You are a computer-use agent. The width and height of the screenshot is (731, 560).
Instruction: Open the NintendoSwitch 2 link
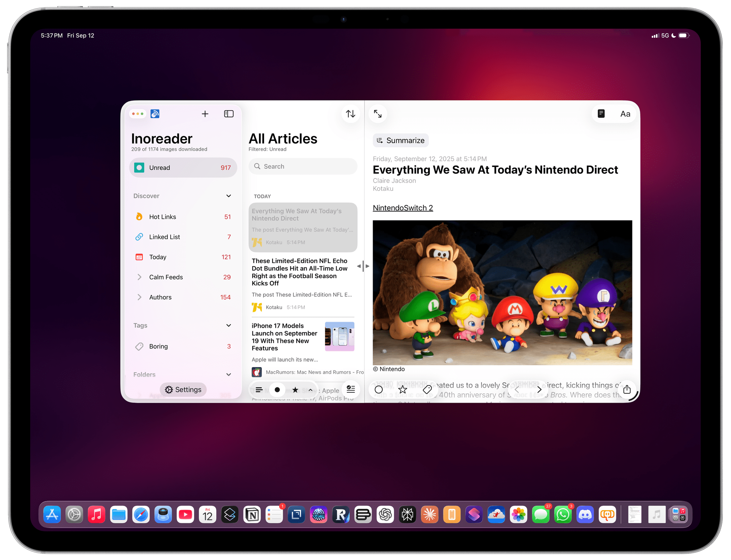[x=403, y=208]
